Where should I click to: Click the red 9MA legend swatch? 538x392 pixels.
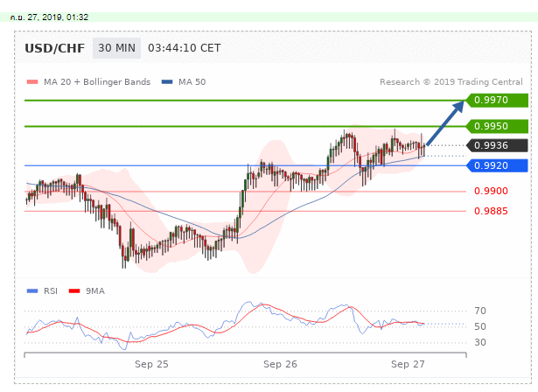pos(74,291)
